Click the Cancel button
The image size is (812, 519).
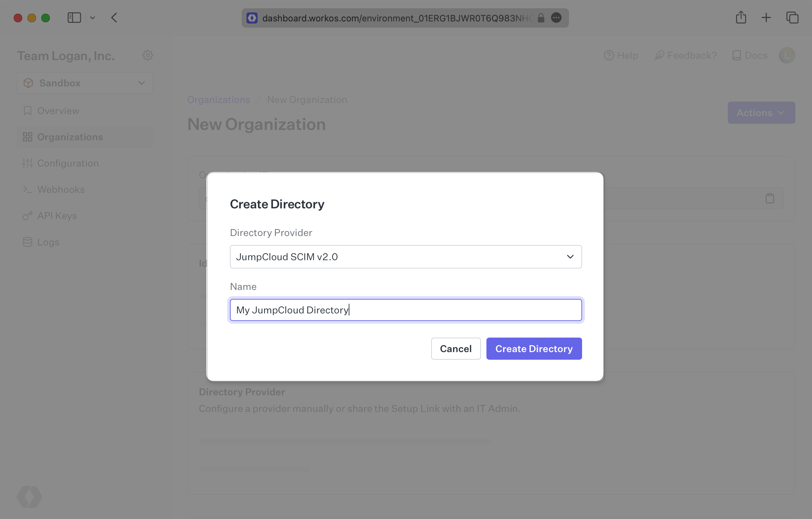coord(456,349)
